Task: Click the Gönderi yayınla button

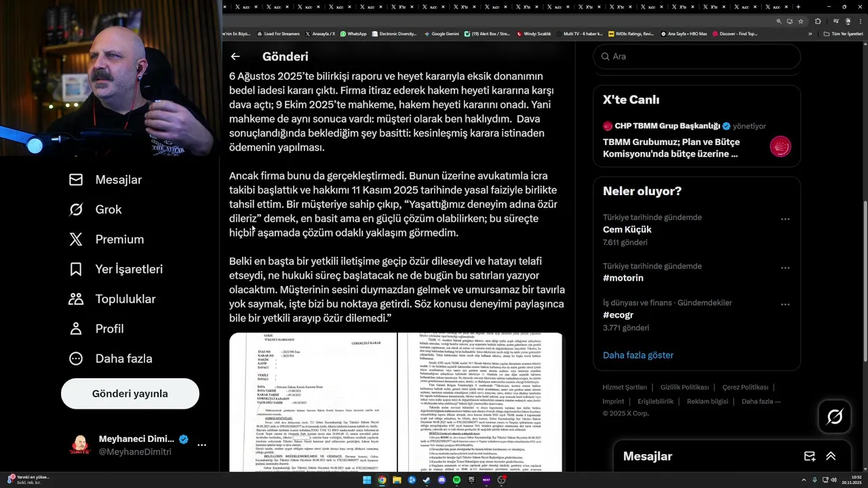Action: [x=130, y=394]
